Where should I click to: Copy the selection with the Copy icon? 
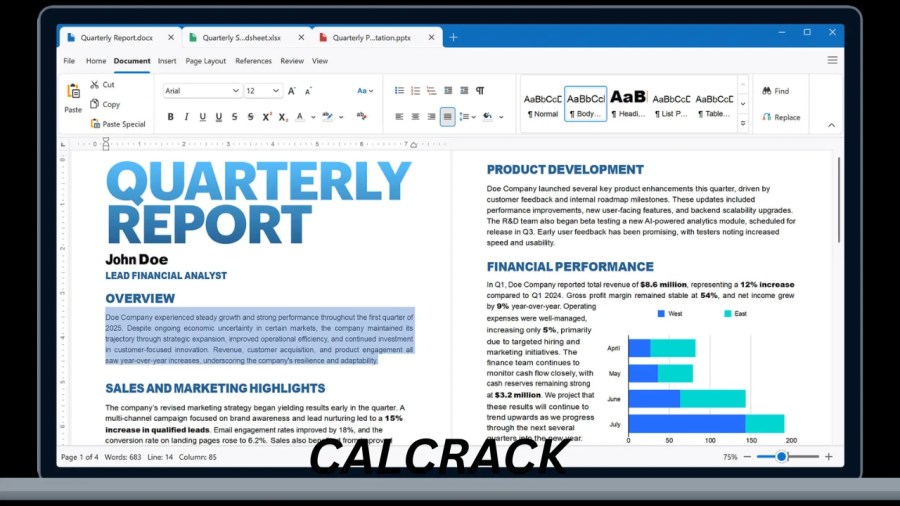(x=95, y=104)
